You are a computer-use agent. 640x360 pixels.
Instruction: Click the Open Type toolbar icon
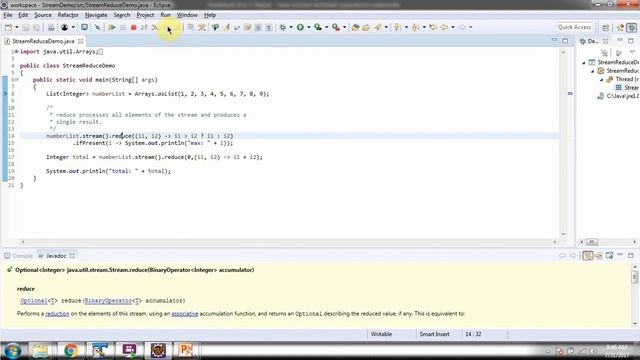point(356,27)
